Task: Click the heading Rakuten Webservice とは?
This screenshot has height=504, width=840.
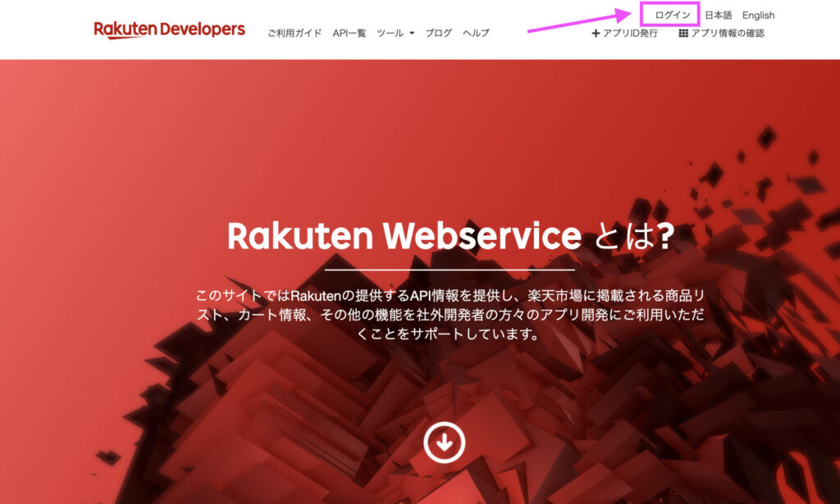Action: tap(450, 236)
